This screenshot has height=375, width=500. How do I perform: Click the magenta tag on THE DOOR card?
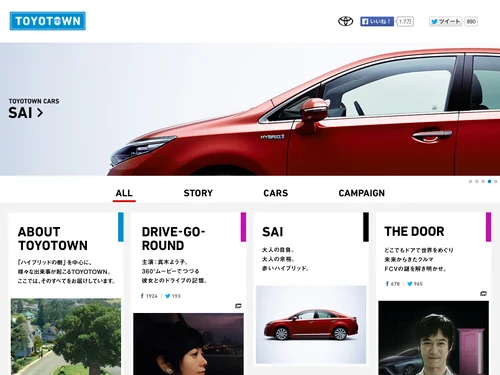(x=488, y=227)
